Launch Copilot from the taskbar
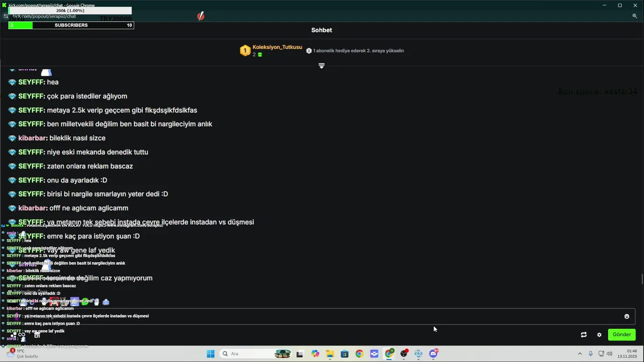This screenshot has width=644, height=362. pos(315,354)
